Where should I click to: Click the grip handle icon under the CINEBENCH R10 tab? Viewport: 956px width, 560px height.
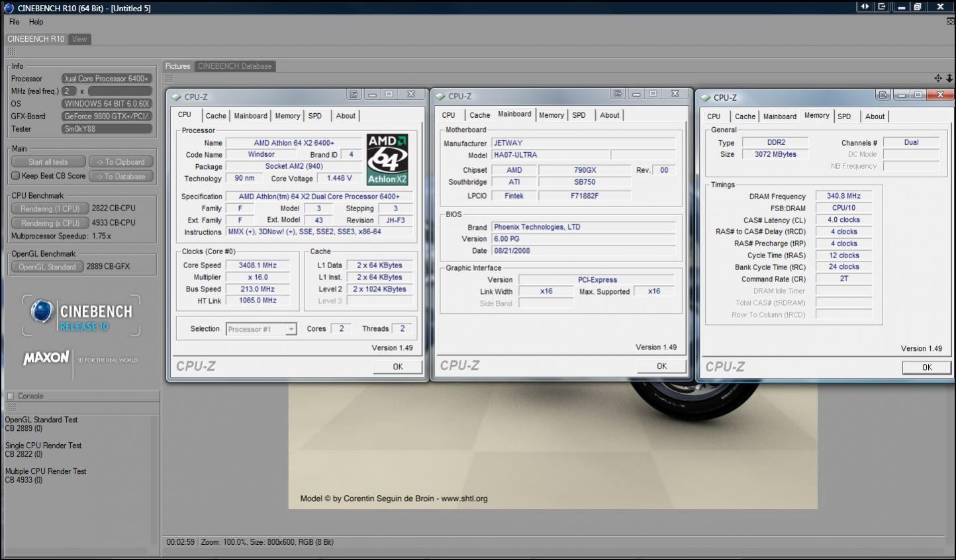(x=11, y=51)
